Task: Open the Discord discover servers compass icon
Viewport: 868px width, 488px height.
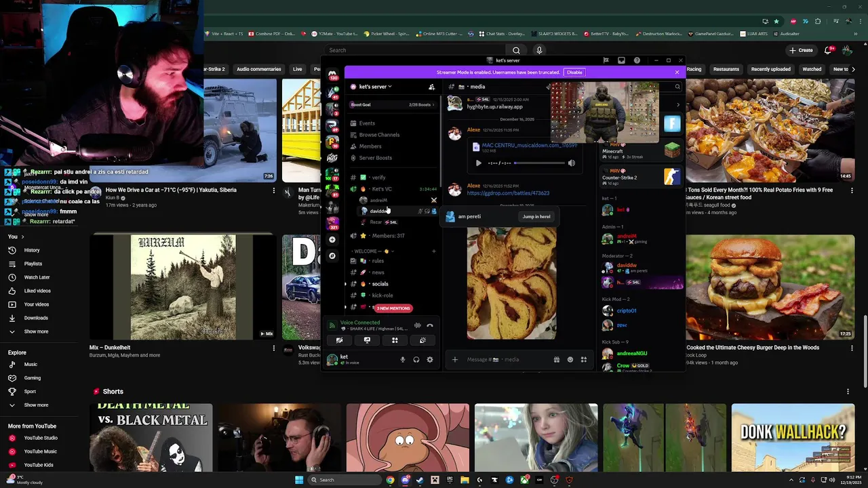Action: point(332,256)
